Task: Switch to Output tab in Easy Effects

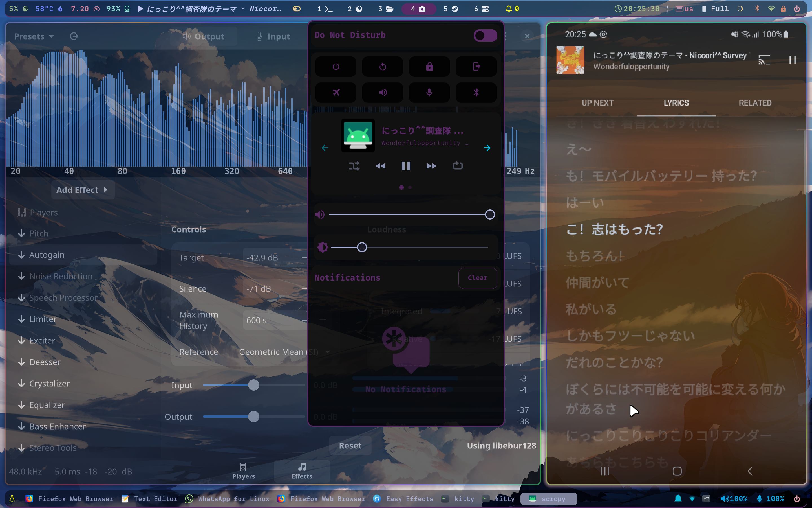Action: pyautogui.click(x=203, y=36)
